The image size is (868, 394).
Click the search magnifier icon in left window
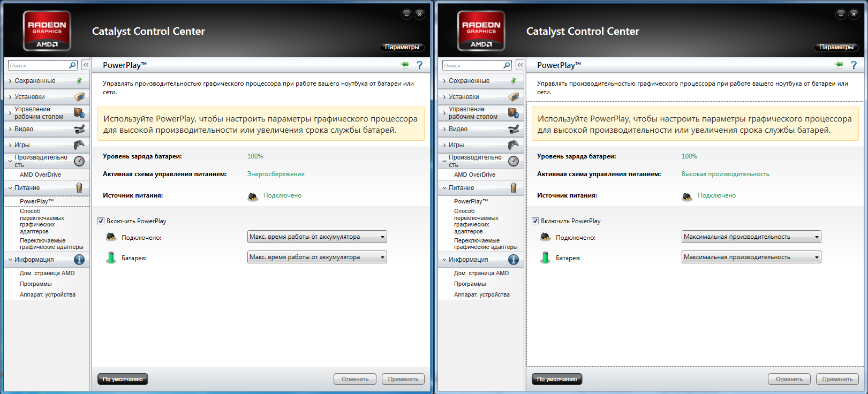[72, 65]
